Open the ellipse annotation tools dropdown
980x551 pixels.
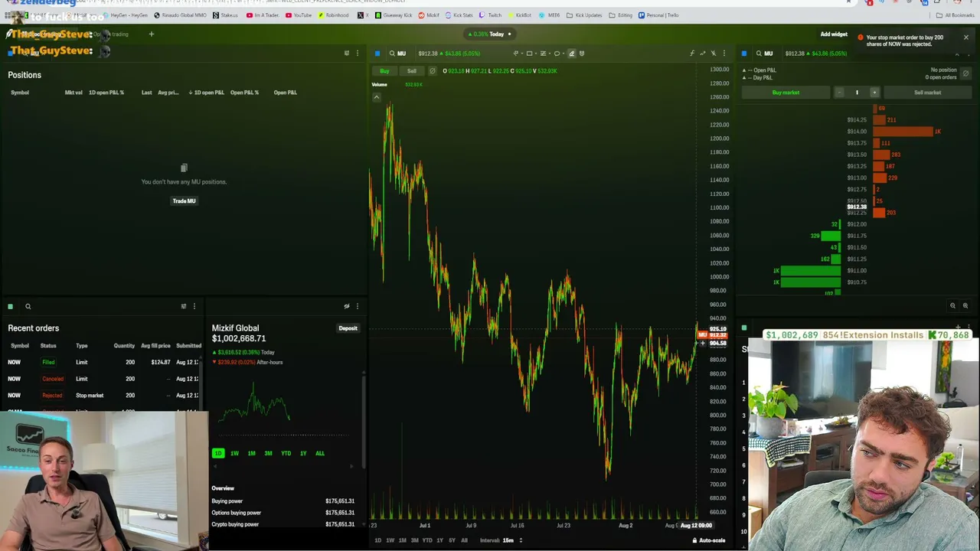point(558,54)
